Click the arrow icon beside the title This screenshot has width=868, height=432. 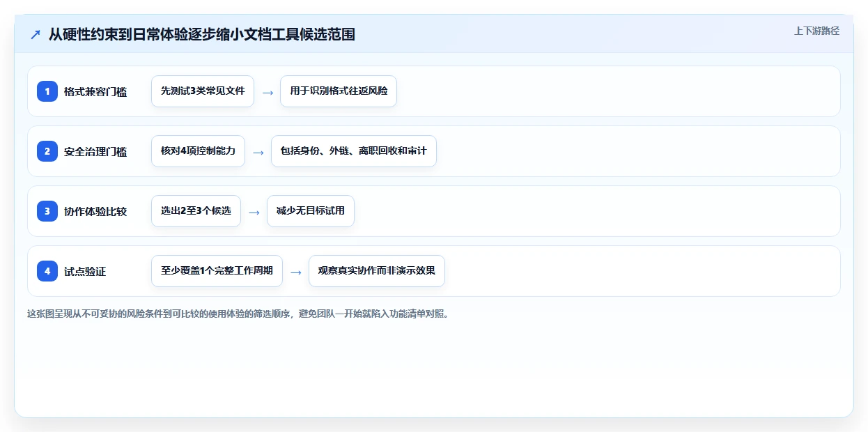coord(35,34)
